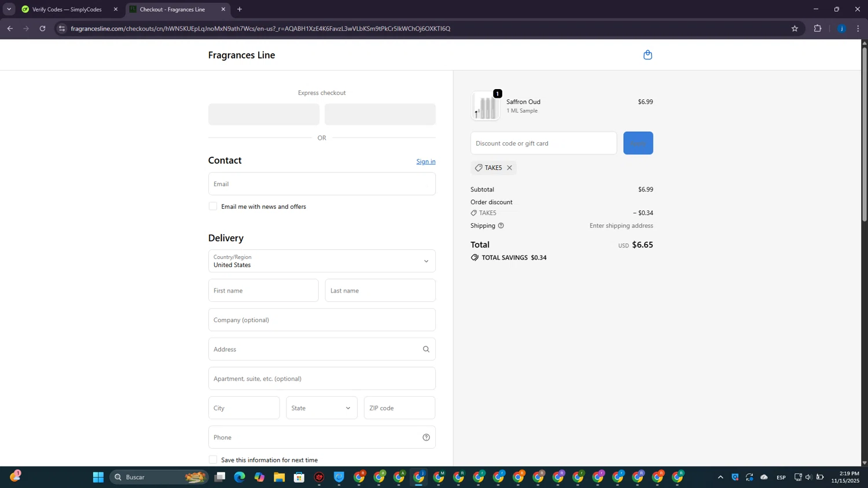Open Microsoft Store from the taskbar

click(x=299, y=477)
